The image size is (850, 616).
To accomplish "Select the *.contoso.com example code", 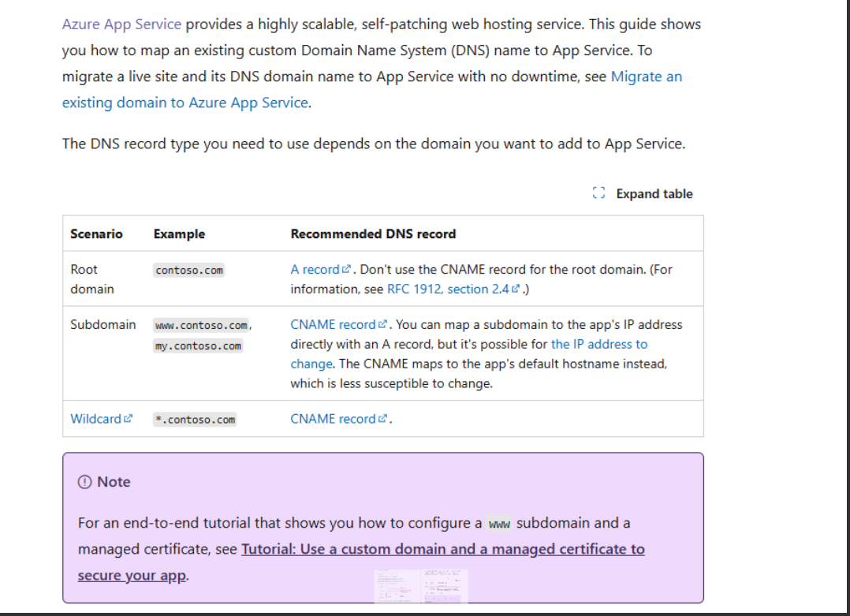I will [196, 419].
